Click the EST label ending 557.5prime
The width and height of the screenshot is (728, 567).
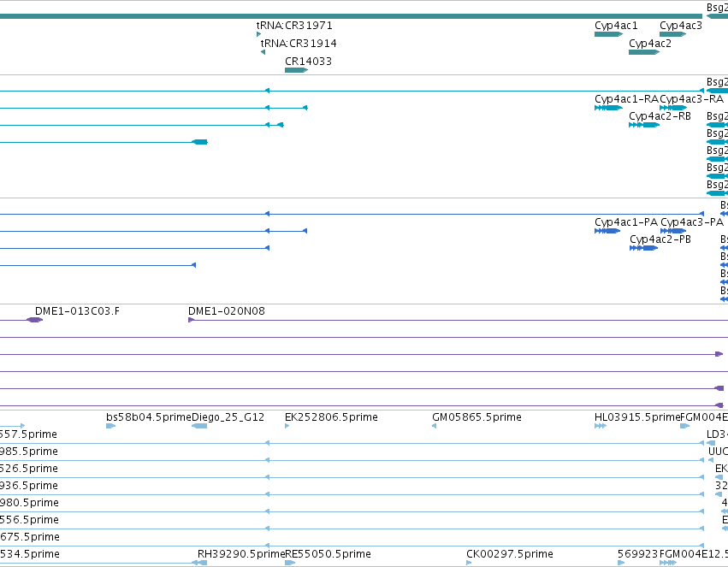coord(28,434)
